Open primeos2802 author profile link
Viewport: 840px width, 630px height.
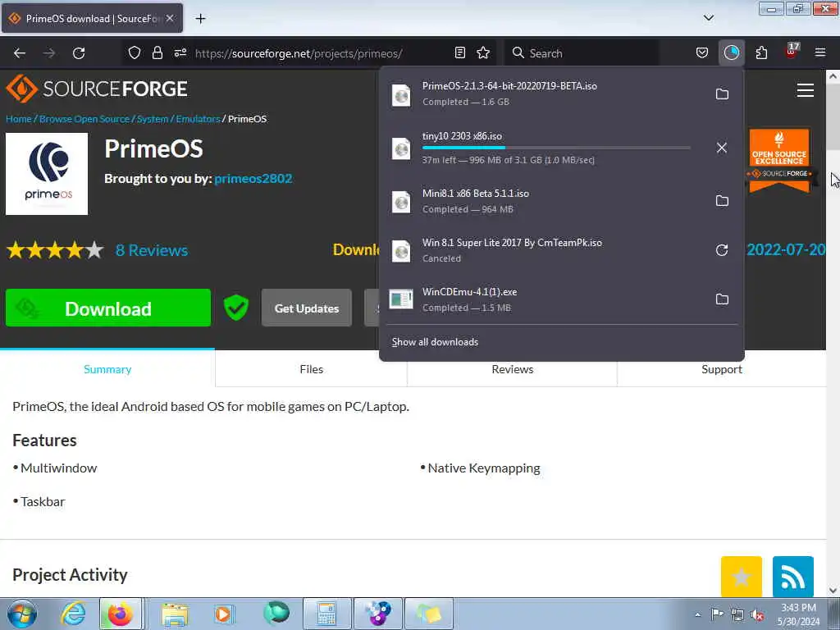pos(253,178)
